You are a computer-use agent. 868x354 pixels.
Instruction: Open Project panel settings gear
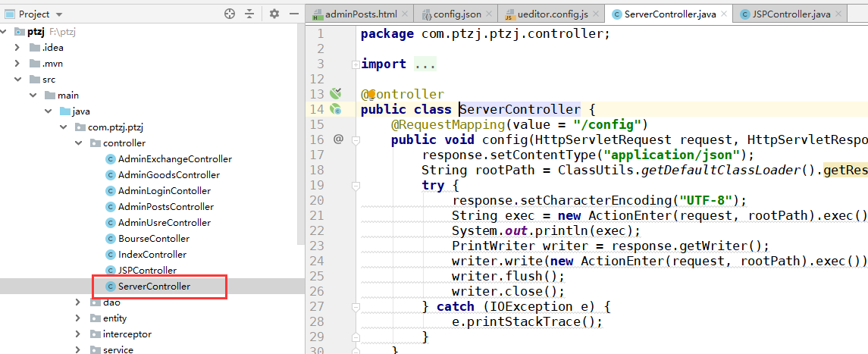pyautogui.click(x=274, y=14)
